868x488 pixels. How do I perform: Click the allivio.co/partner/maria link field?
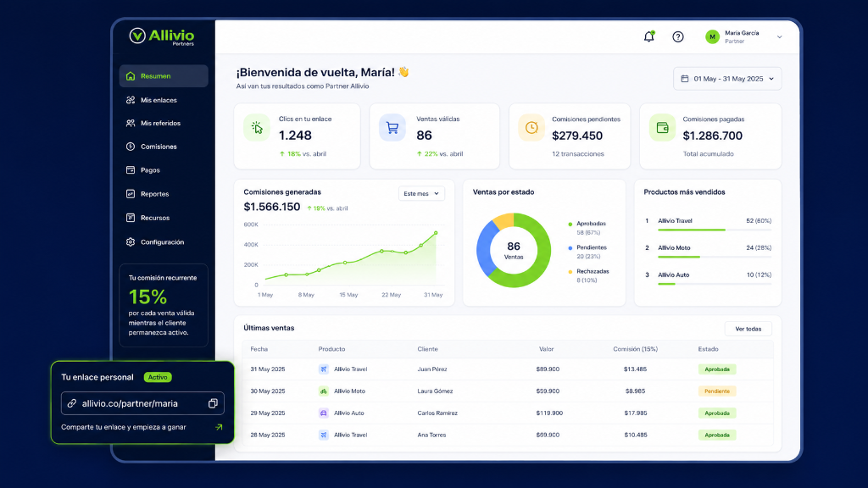click(x=142, y=403)
